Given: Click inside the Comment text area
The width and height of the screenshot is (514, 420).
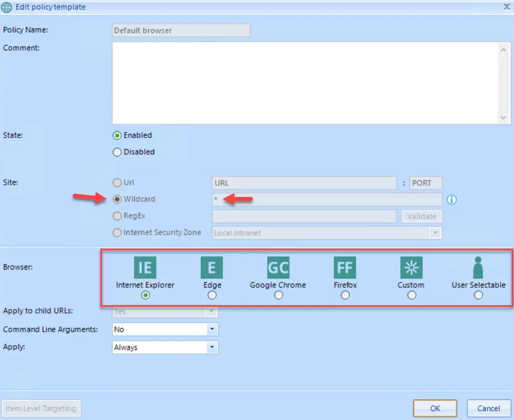Looking at the screenshot, I should (x=305, y=83).
